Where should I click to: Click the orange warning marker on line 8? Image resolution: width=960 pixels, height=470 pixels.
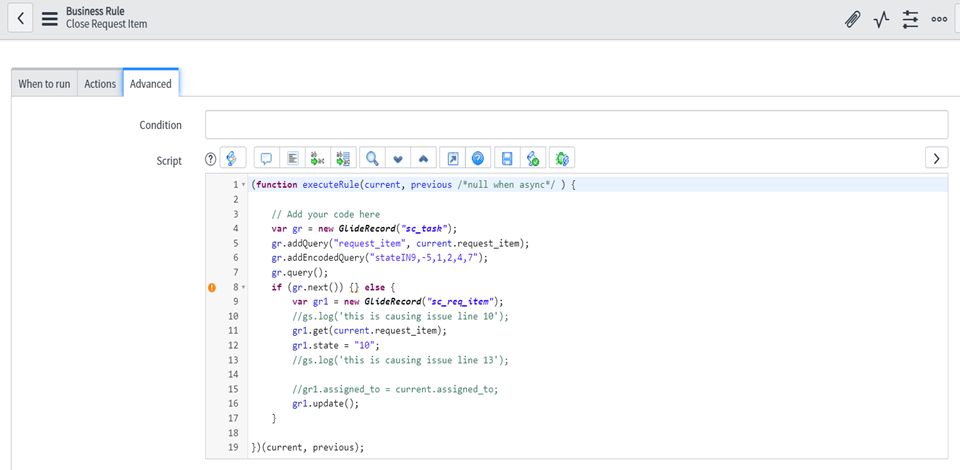(212, 287)
